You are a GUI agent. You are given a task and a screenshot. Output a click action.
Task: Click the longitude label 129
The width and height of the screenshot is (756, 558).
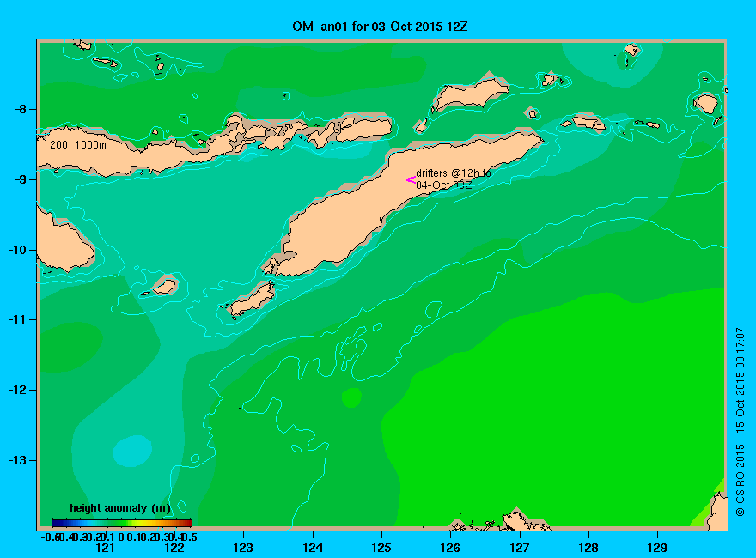657,548
